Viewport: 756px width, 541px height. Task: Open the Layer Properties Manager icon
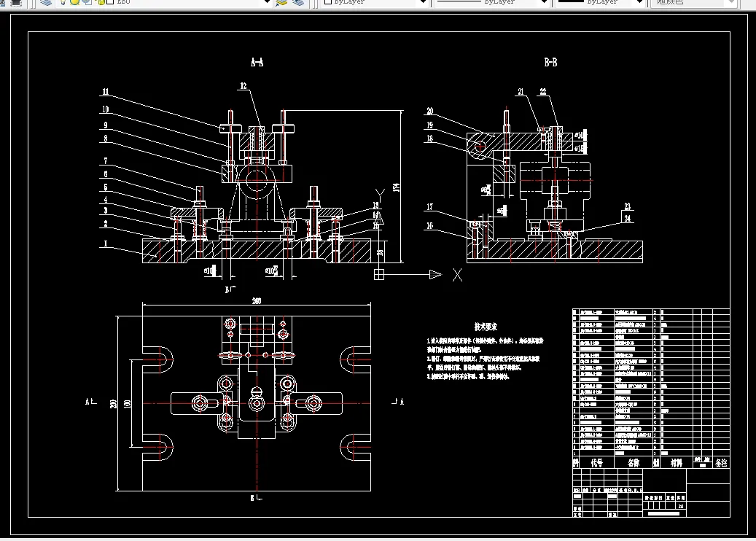pyautogui.click(x=46, y=2)
